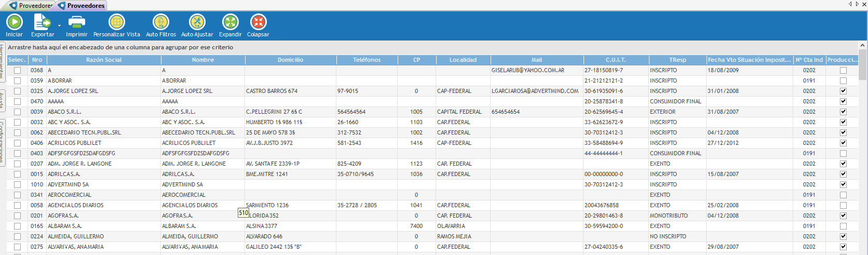The height and width of the screenshot is (255, 868).
Task: Open Personalizar Vista grid icon
Action: pos(116,22)
